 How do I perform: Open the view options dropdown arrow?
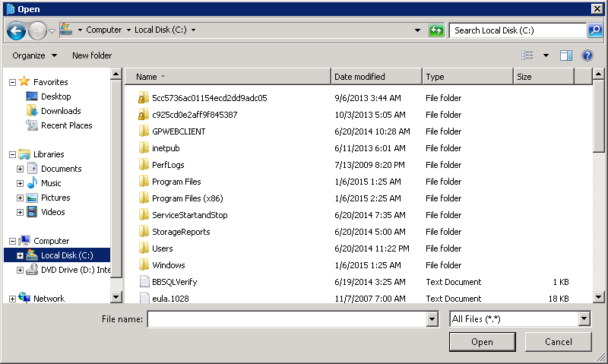tap(546, 55)
